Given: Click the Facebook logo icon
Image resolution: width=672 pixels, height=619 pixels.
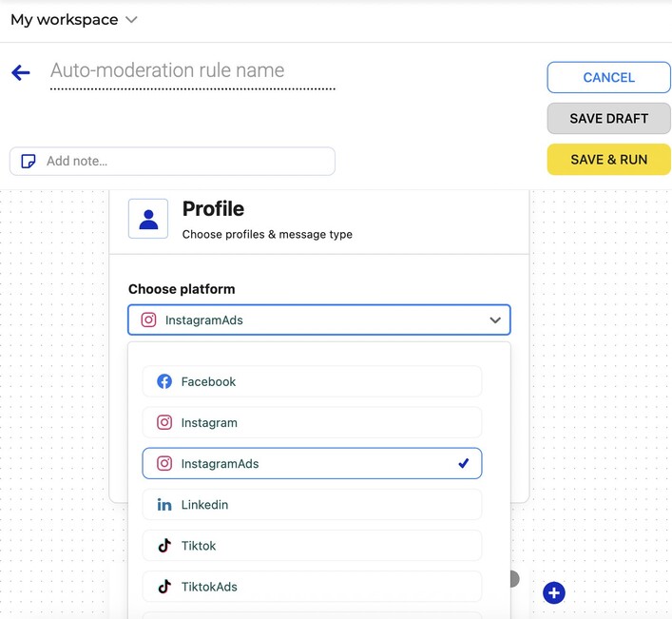Looking at the screenshot, I should tap(164, 381).
